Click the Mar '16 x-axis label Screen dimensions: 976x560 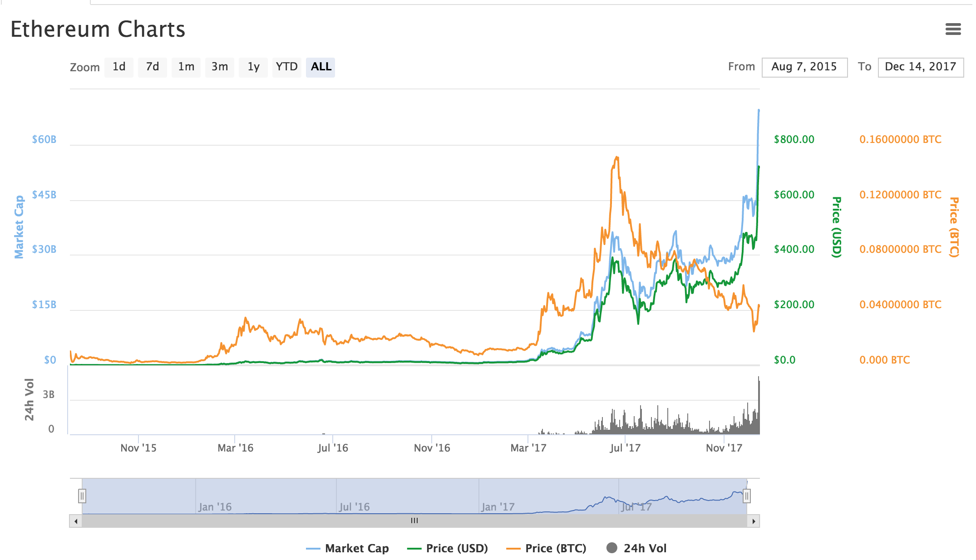pos(235,448)
